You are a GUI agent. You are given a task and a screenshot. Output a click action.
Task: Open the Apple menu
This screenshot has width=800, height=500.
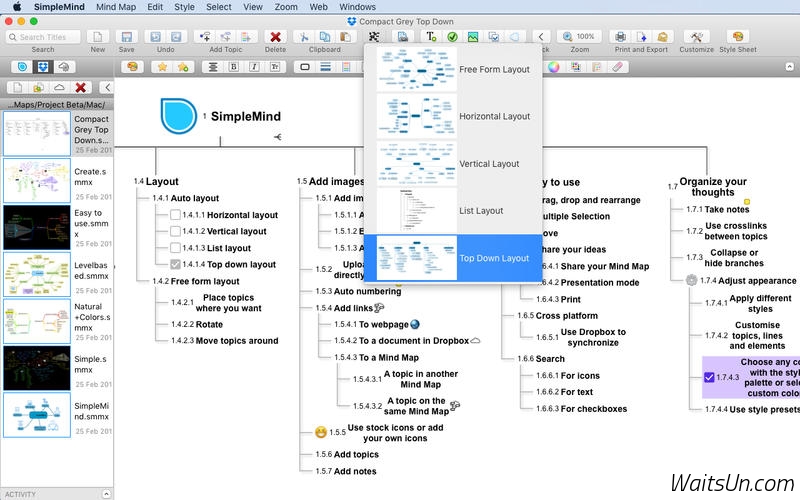tap(16, 7)
